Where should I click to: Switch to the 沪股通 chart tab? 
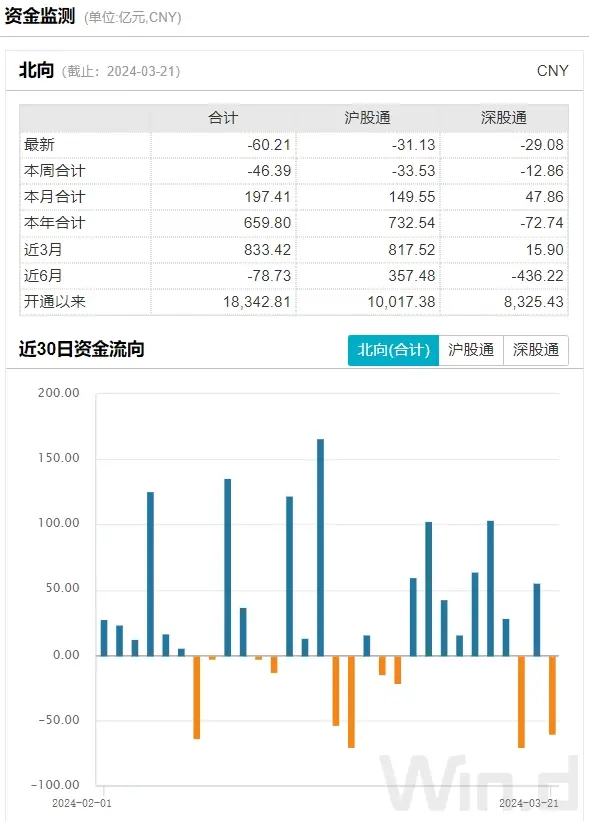click(471, 350)
